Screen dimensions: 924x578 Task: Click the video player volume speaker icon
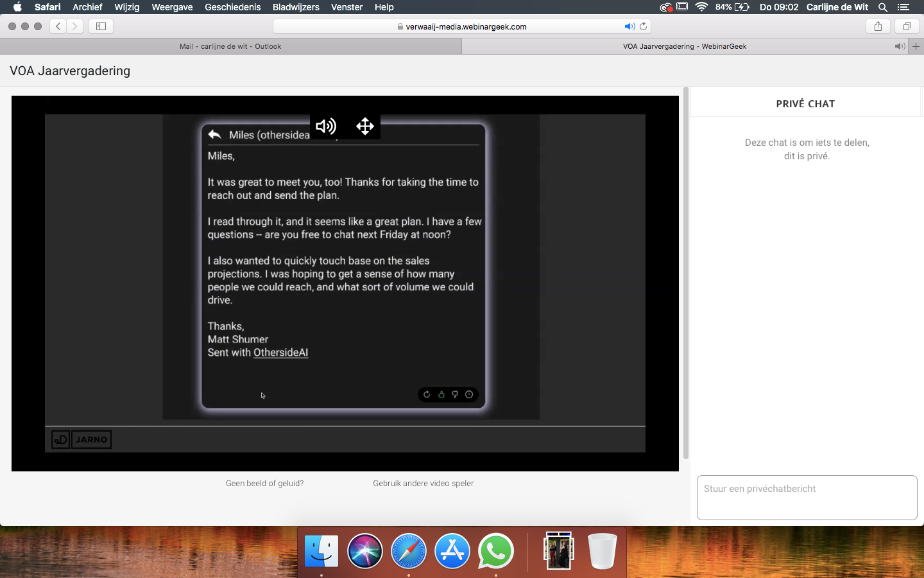pos(326,126)
